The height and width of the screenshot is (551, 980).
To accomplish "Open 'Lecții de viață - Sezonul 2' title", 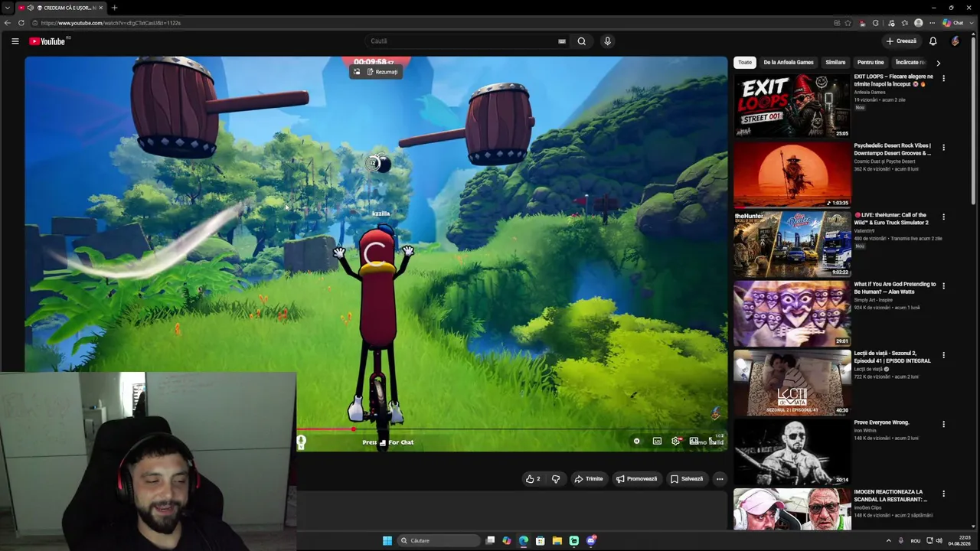I will [893, 357].
